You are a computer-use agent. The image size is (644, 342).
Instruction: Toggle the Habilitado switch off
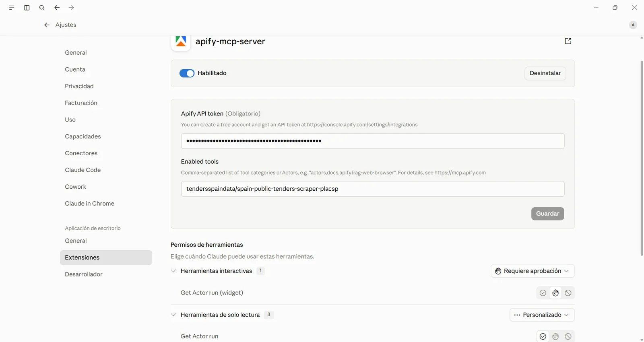pyautogui.click(x=187, y=73)
